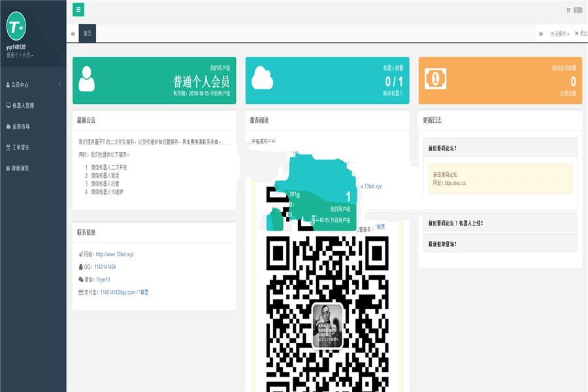Click the QQ number 1145141404
588x392 pixels.
pos(105,267)
